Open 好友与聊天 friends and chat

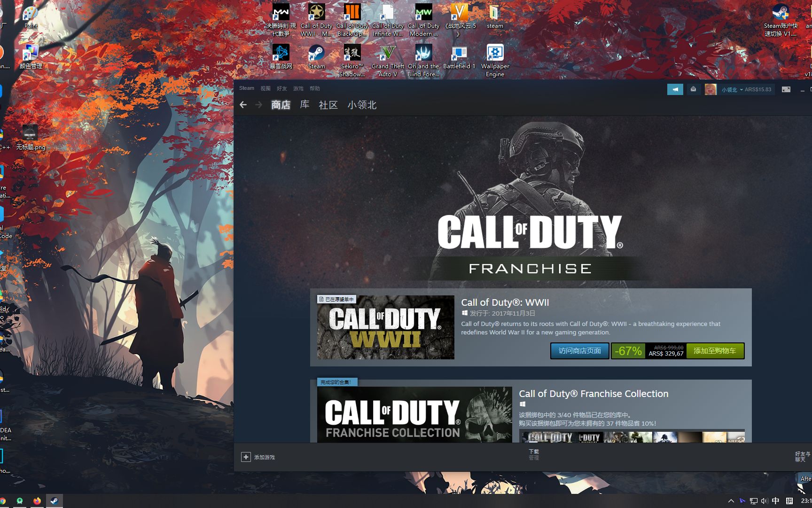pos(802,457)
